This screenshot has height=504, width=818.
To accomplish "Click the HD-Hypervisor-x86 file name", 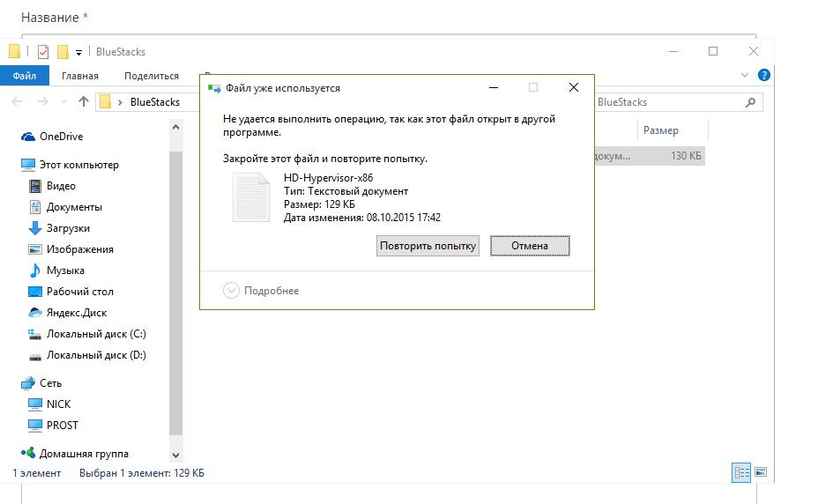I will coord(328,178).
